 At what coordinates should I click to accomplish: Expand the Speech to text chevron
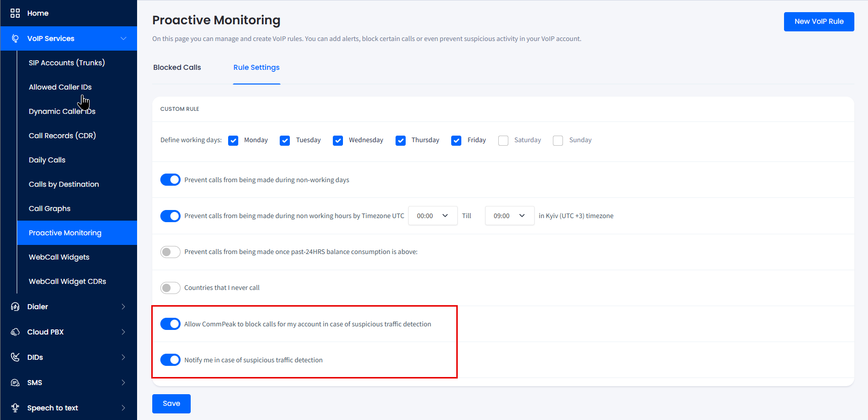point(123,408)
